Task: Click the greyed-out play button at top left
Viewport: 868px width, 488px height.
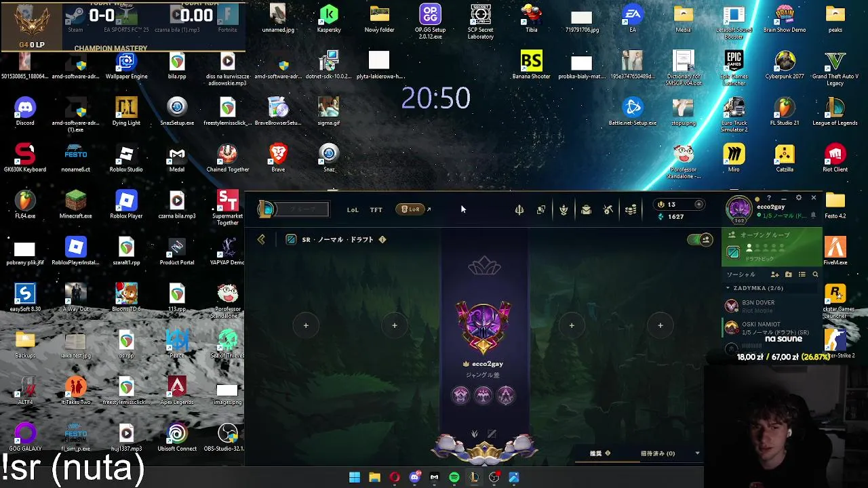Action: tap(303, 209)
